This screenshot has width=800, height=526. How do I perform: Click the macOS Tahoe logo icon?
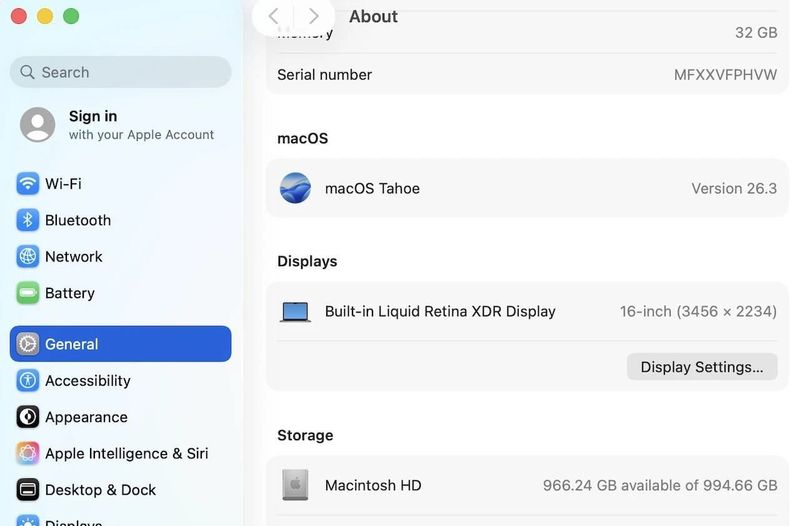click(x=295, y=188)
